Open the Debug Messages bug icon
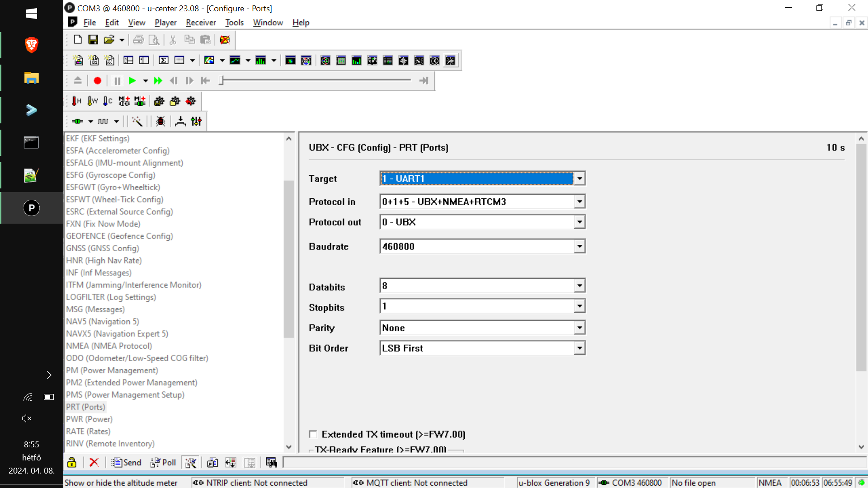 [160, 121]
